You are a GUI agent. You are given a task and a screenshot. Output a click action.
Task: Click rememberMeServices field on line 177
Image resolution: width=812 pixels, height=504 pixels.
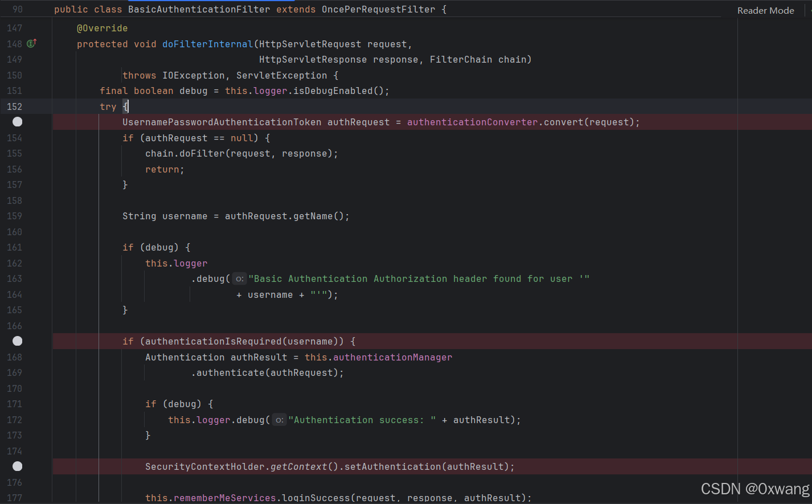click(225, 498)
